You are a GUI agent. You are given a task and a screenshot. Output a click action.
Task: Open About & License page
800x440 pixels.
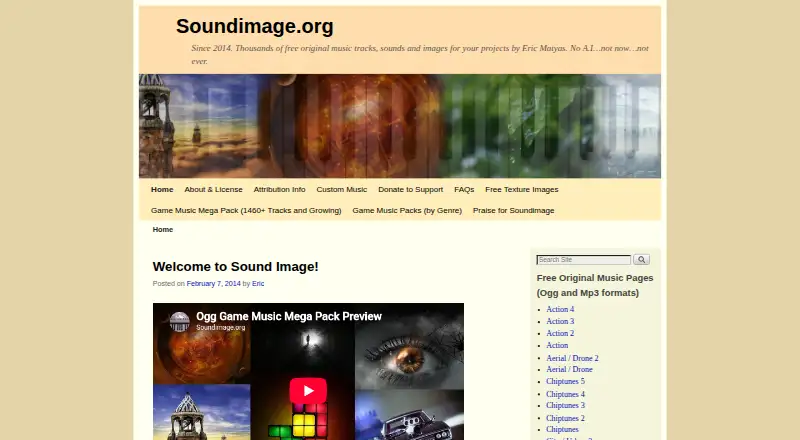click(213, 189)
